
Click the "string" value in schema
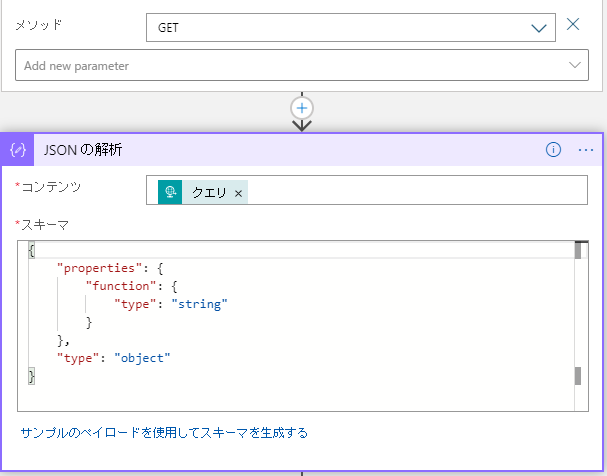point(199,304)
